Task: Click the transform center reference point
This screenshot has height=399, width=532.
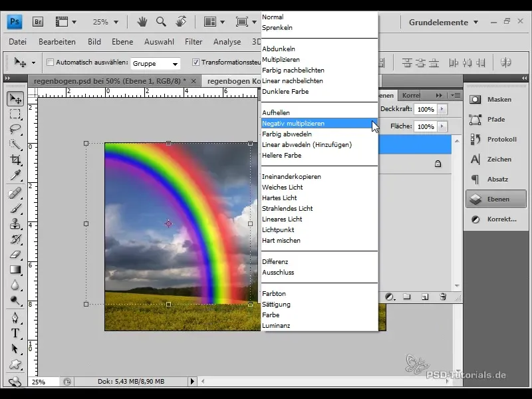Action: pyautogui.click(x=169, y=223)
